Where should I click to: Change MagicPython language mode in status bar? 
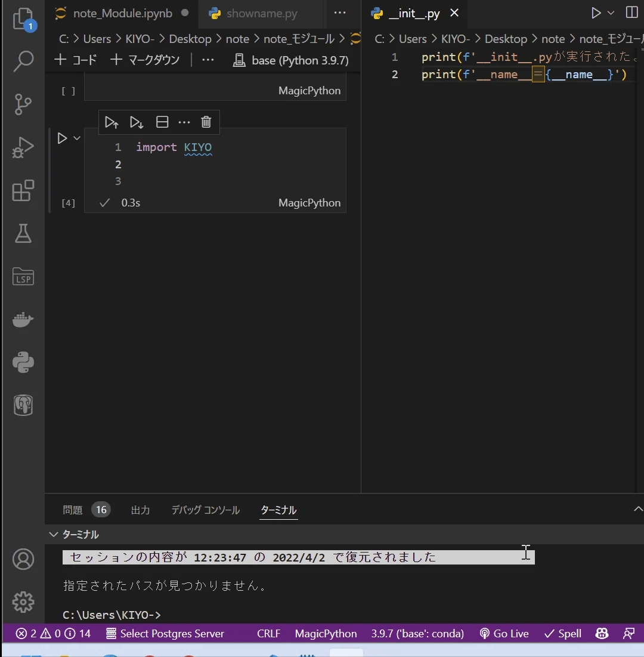coord(326,634)
